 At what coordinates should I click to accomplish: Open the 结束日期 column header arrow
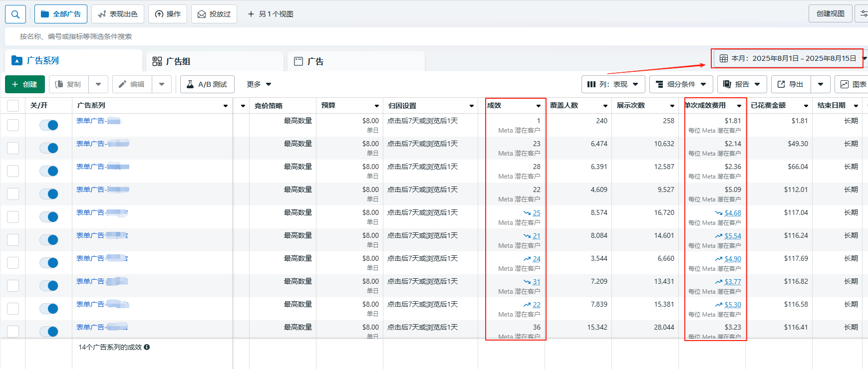[x=856, y=106]
